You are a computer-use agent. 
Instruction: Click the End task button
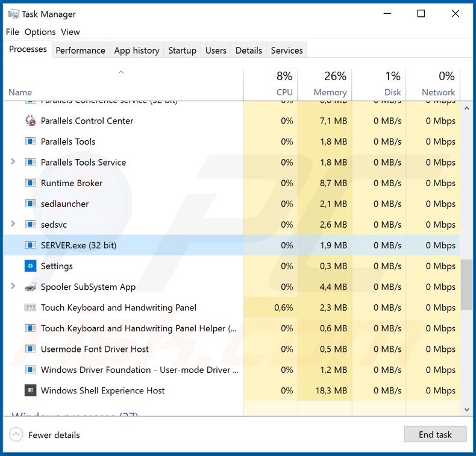(x=435, y=435)
